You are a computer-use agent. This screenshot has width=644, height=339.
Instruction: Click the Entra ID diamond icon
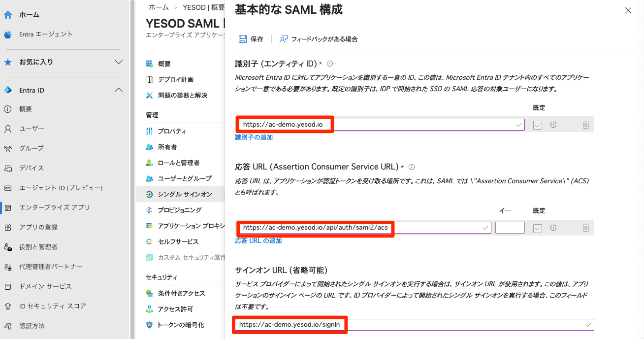[8, 90]
